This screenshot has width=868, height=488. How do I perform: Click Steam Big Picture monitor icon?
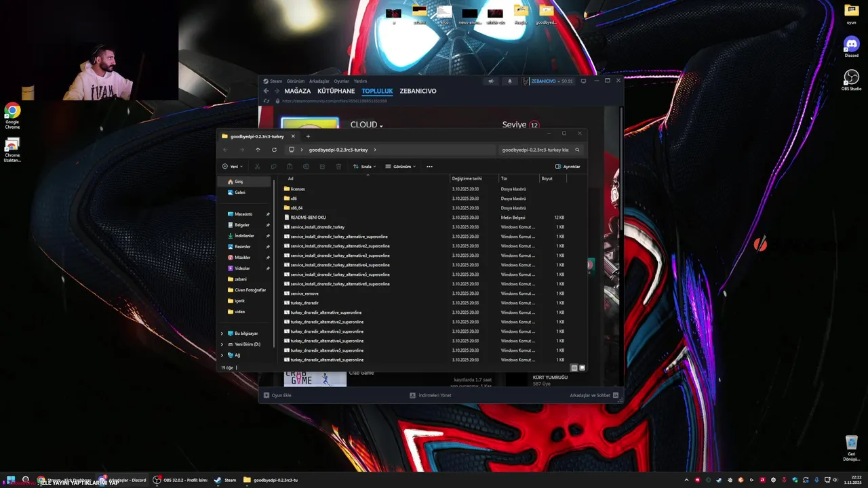tap(583, 81)
